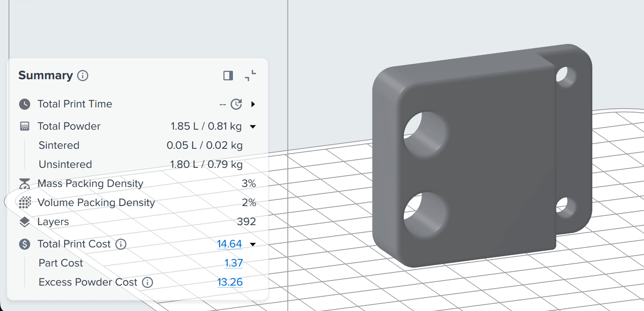
Task: Refresh the print time estimate
Action: click(x=237, y=104)
